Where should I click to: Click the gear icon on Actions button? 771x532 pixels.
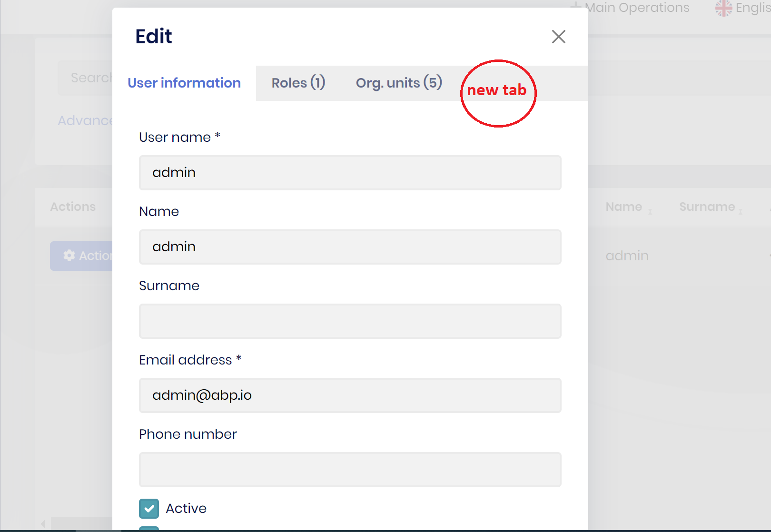69,256
